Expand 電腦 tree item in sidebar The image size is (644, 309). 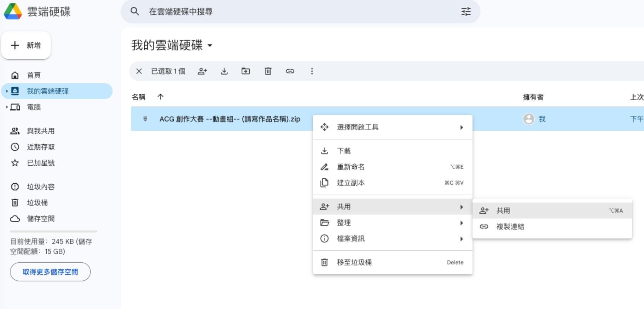point(7,107)
